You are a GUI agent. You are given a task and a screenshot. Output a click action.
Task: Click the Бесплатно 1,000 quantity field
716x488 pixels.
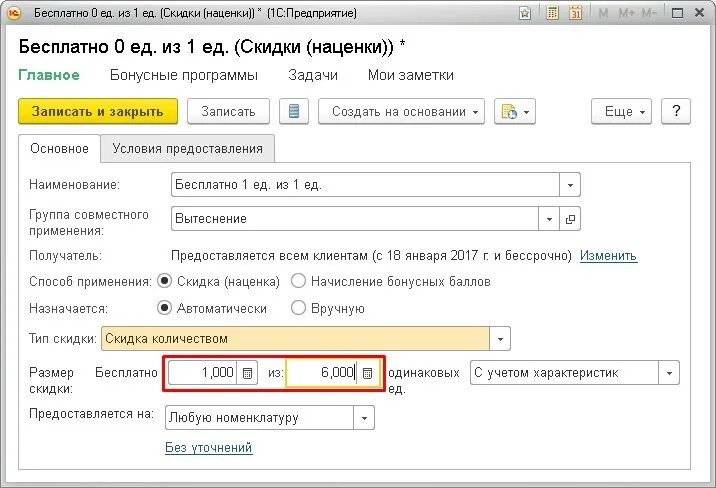click(x=202, y=373)
